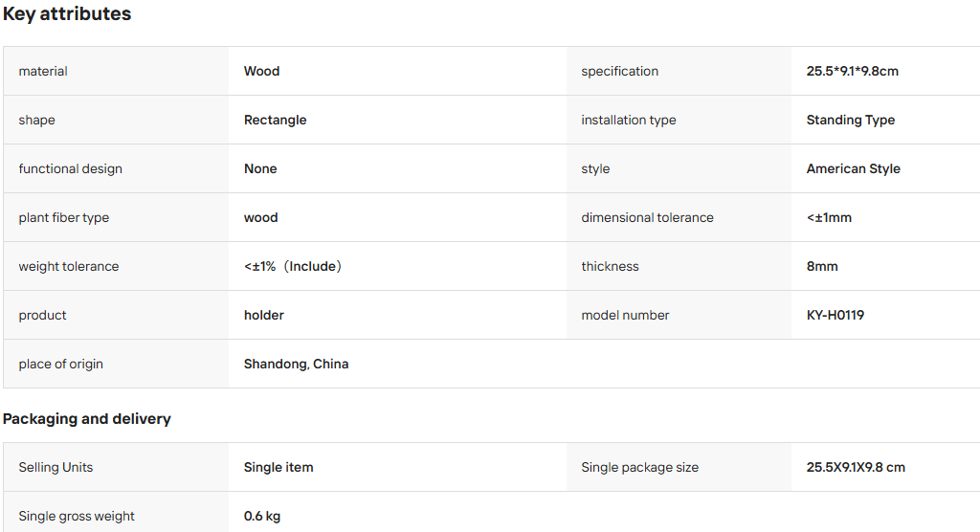Viewport: 980px width, 532px height.
Task: Select the 'Wood' material value
Action: point(261,71)
